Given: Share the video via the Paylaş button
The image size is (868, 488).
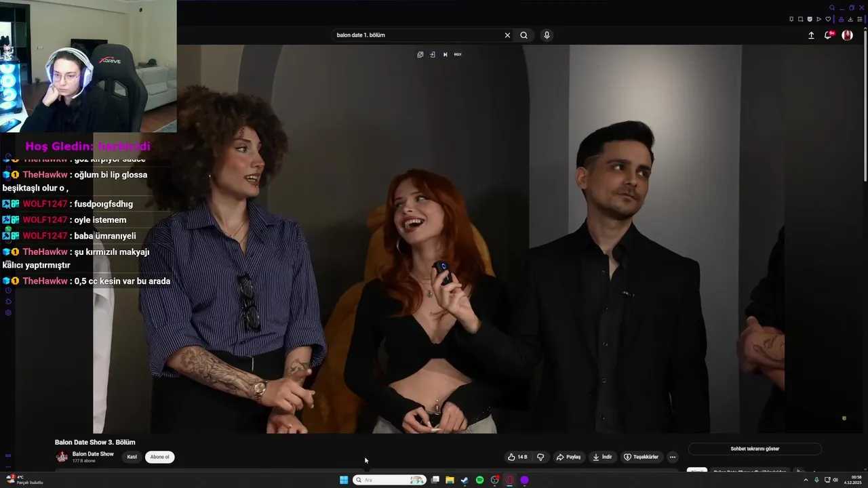Looking at the screenshot, I should (x=568, y=457).
